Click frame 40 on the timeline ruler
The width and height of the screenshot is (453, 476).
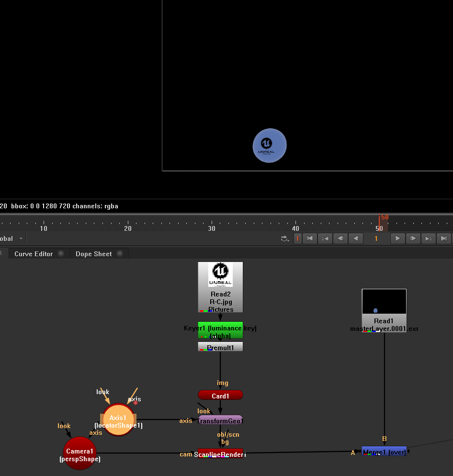point(295,228)
